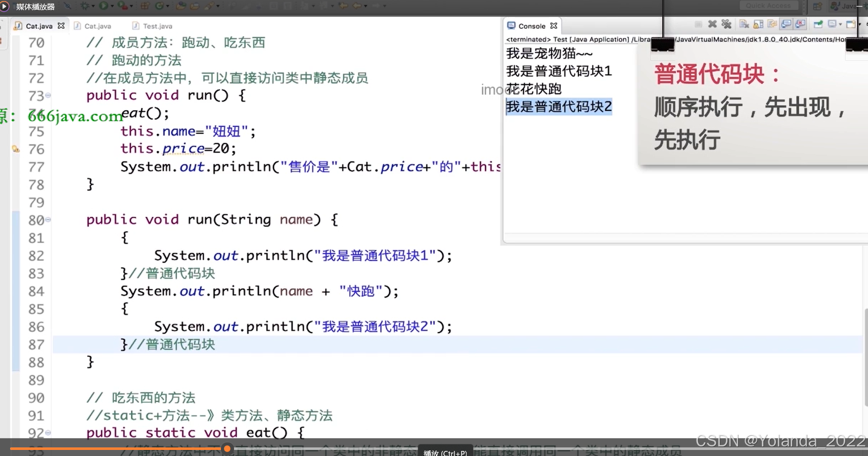This screenshot has height=456, width=868.
Task: Switch to the active Cat.java editor tab
Action: tap(39, 26)
